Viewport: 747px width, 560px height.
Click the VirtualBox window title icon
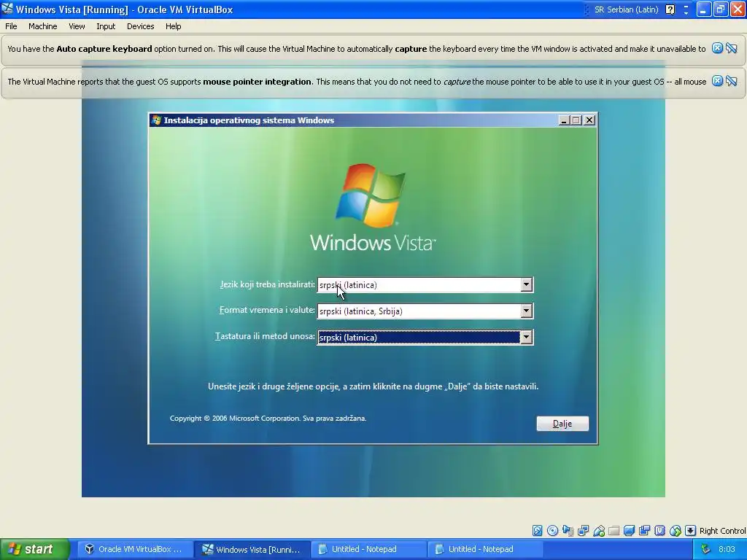point(7,9)
